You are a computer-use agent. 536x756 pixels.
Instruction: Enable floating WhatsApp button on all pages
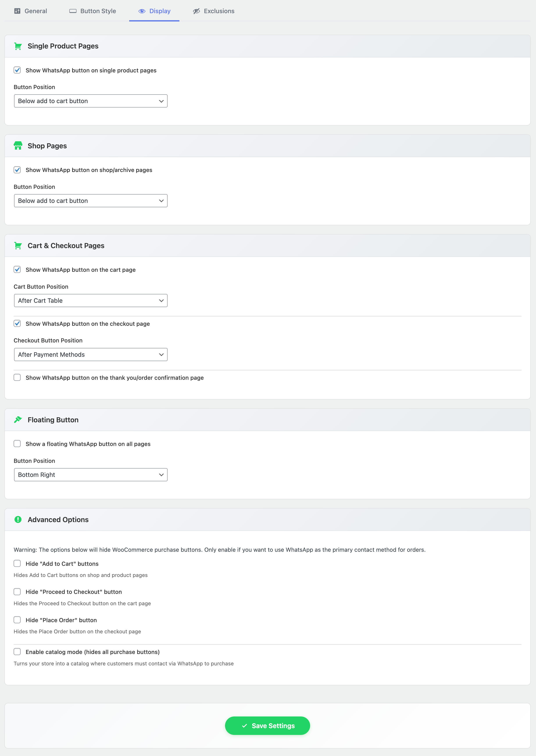tap(17, 444)
